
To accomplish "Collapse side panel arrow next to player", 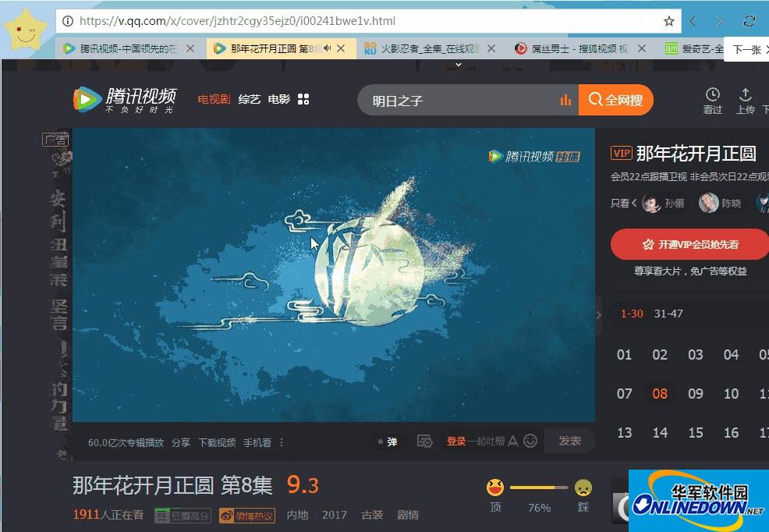I will click(599, 315).
